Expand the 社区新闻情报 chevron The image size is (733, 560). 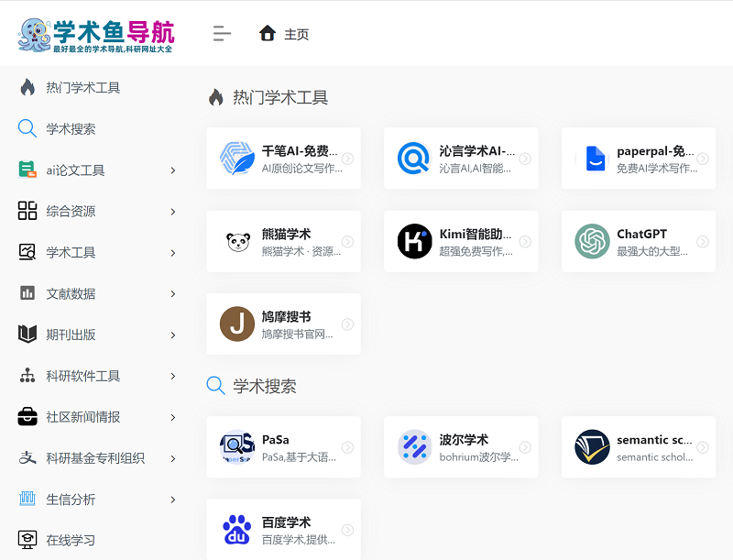point(173,417)
